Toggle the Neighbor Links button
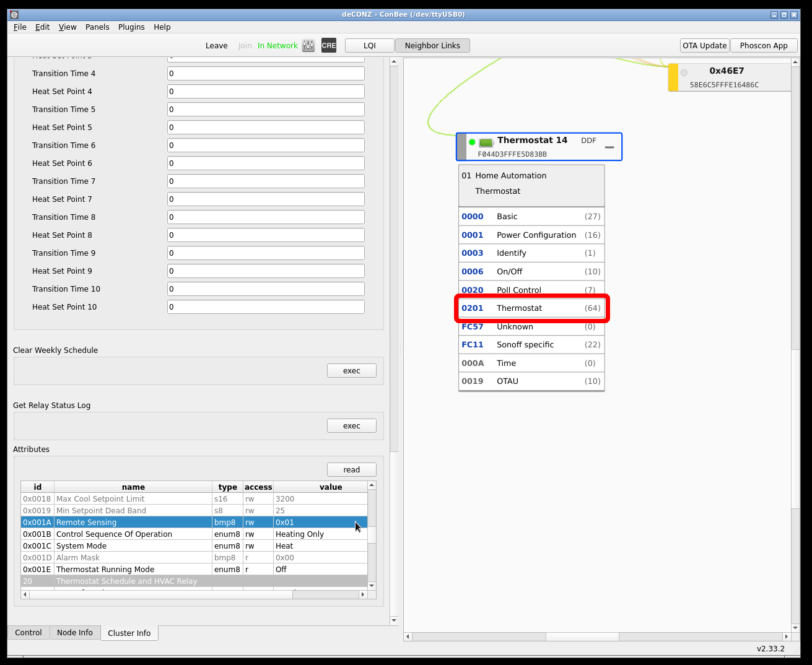812x665 pixels. point(432,45)
